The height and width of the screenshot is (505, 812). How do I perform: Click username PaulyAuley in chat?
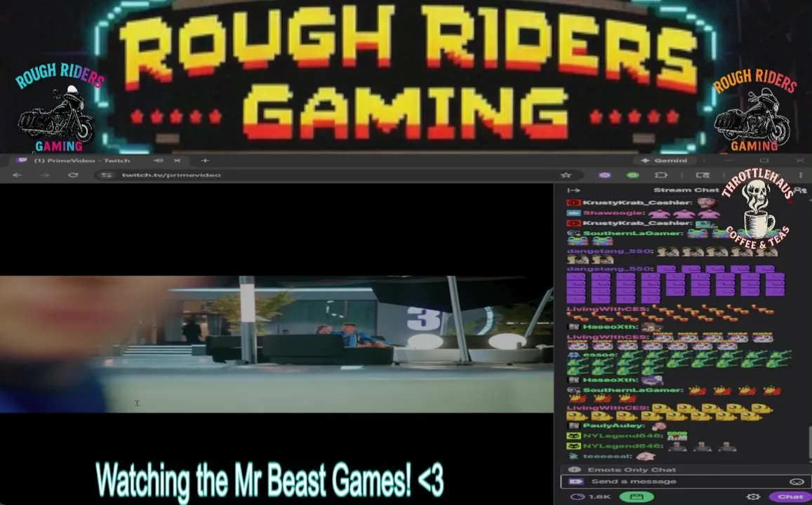pyautogui.click(x=613, y=425)
